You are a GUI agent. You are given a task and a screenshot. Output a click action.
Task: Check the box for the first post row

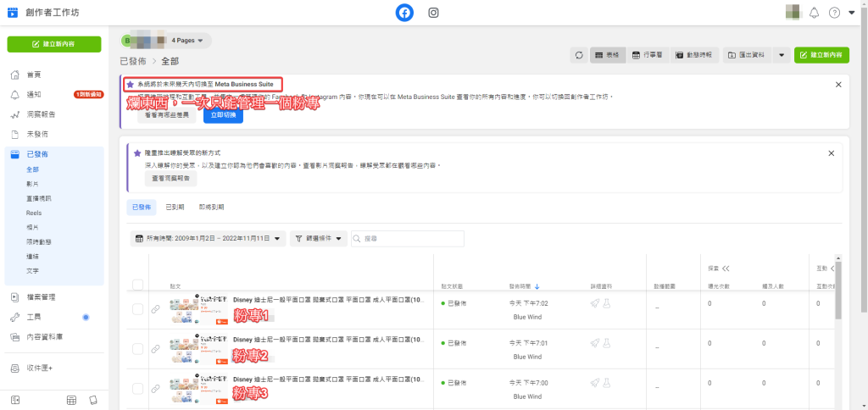tap(138, 310)
